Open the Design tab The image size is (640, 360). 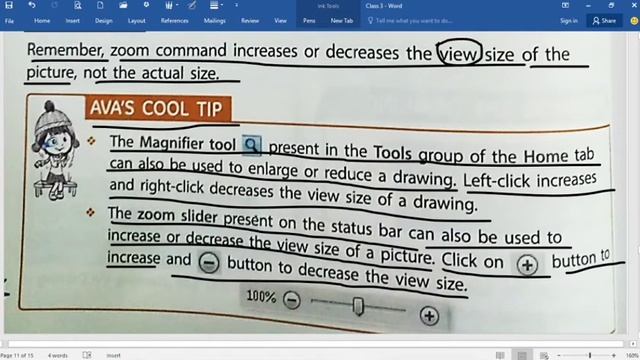tap(104, 21)
